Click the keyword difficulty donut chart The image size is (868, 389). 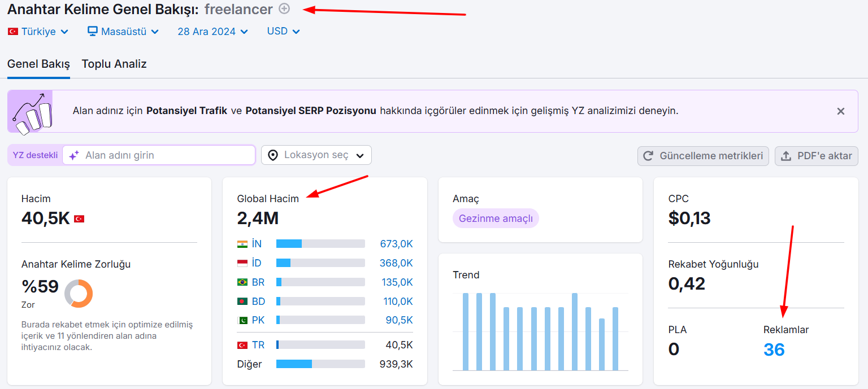coord(79,294)
